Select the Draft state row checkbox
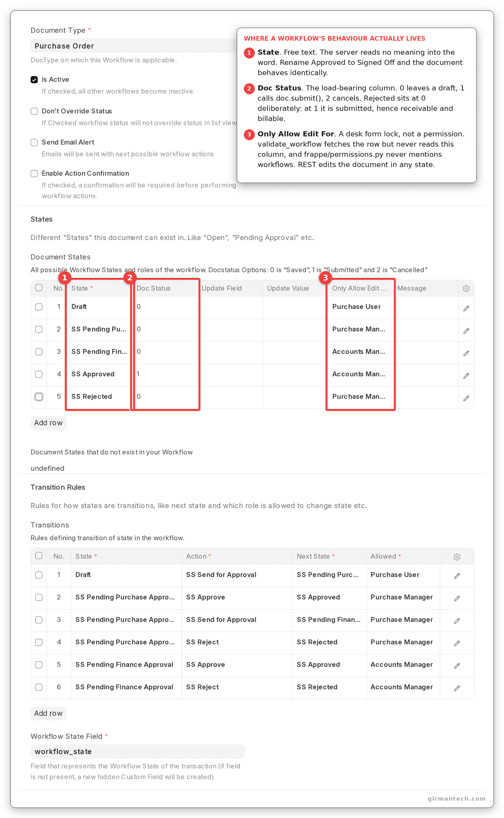Image resolution: width=504 pixels, height=818 pixels. coord(39,307)
